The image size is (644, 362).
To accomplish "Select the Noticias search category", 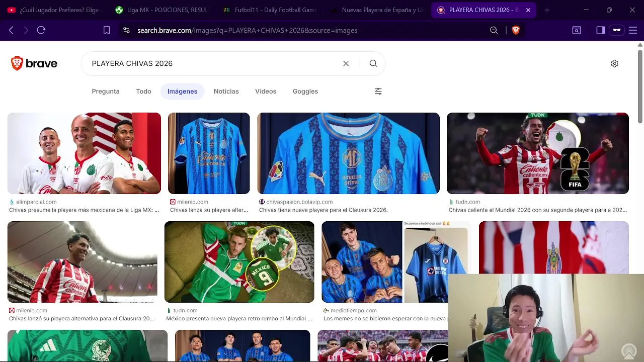I will tap(226, 92).
